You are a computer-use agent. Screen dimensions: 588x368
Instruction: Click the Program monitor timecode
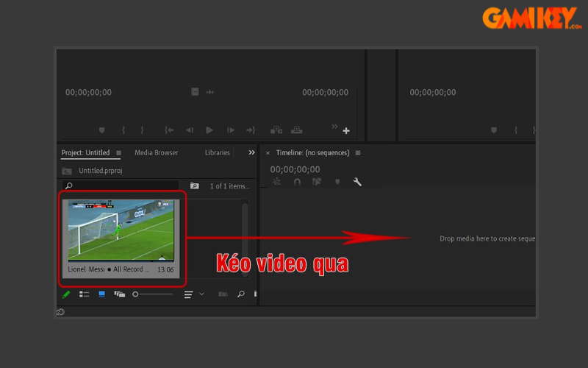pos(433,93)
